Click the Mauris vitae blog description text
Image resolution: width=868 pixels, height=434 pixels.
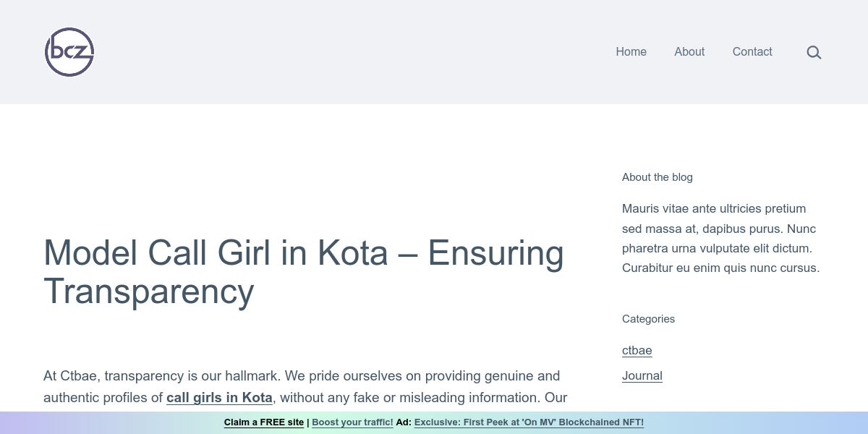click(721, 238)
